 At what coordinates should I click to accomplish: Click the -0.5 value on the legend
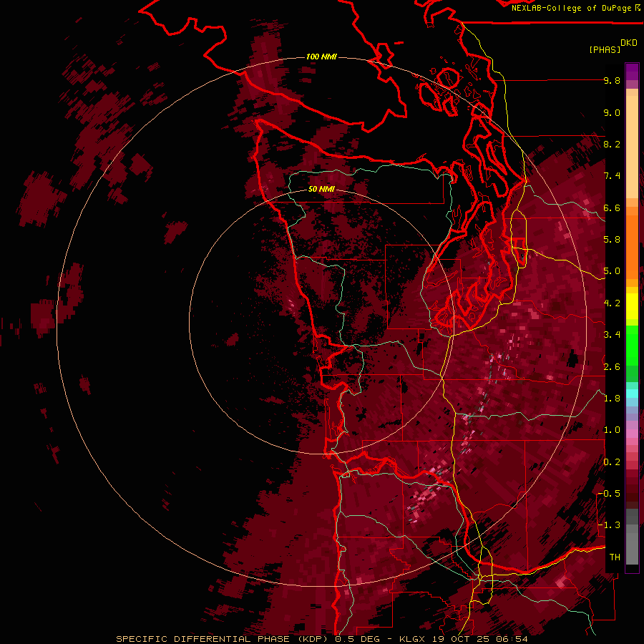click(x=610, y=494)
